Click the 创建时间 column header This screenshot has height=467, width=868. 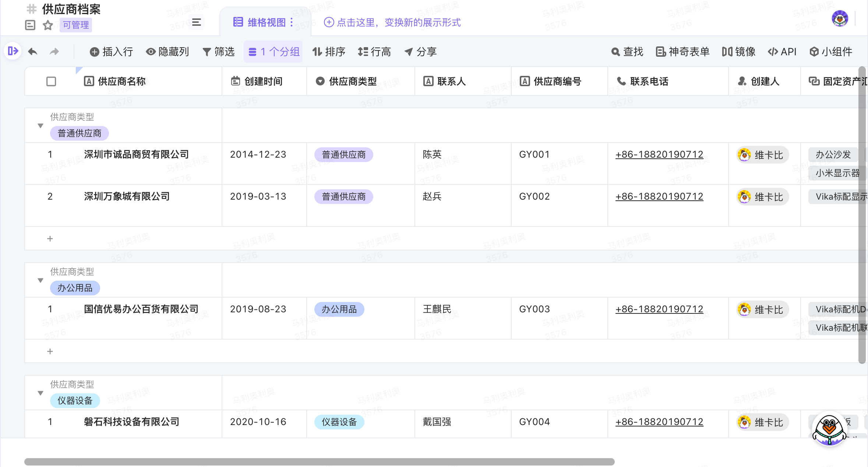pyautogui.click(x=264, y=81)
